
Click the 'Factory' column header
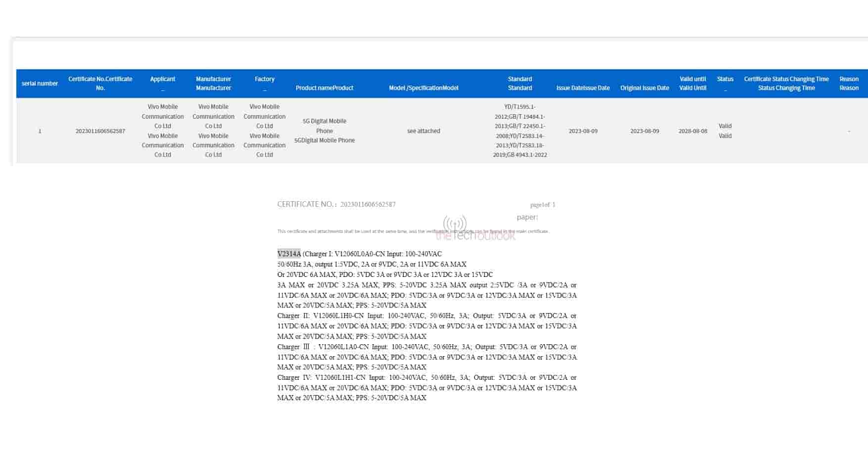[x=265, y=79]
